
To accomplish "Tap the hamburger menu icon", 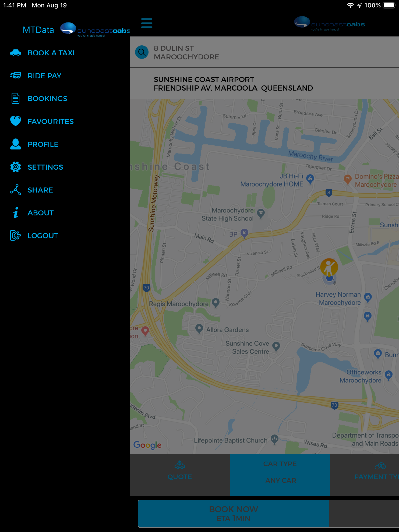I will [147, 23].
